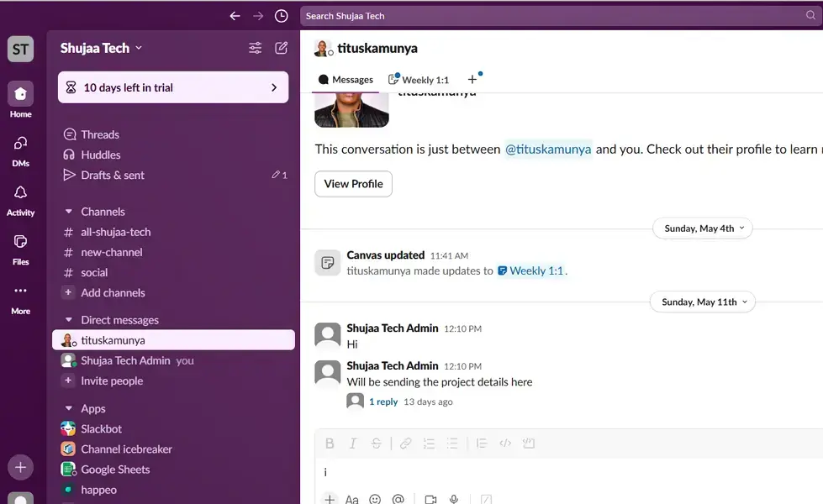The image size is (823, 504).
Task: Click the message composer text field
Action: [569, 473]
